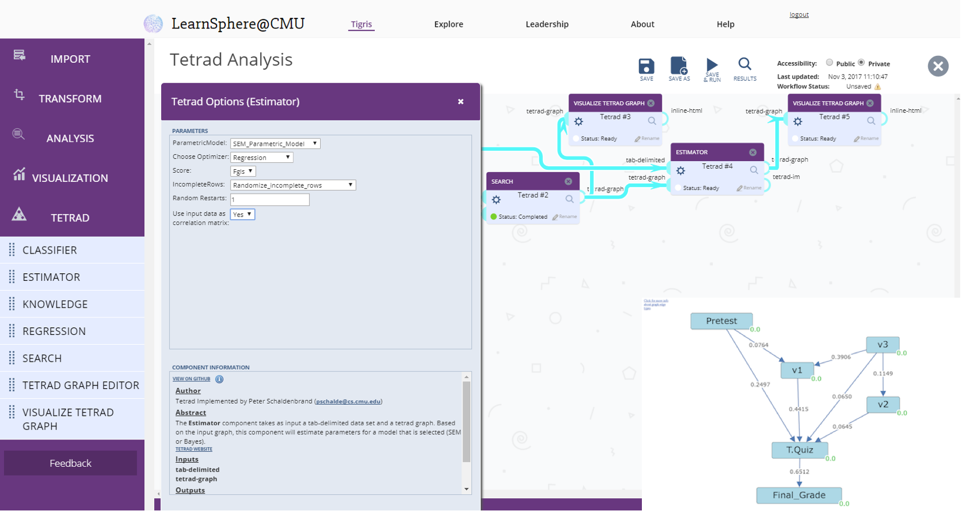Click the Analysis magnifier sidebar icon

[19, 134]
